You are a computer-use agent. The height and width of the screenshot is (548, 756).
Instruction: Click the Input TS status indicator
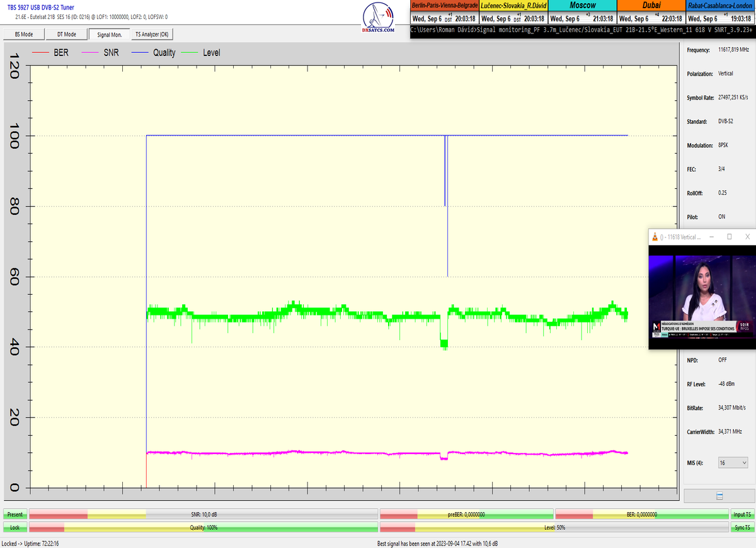point(742,515)
